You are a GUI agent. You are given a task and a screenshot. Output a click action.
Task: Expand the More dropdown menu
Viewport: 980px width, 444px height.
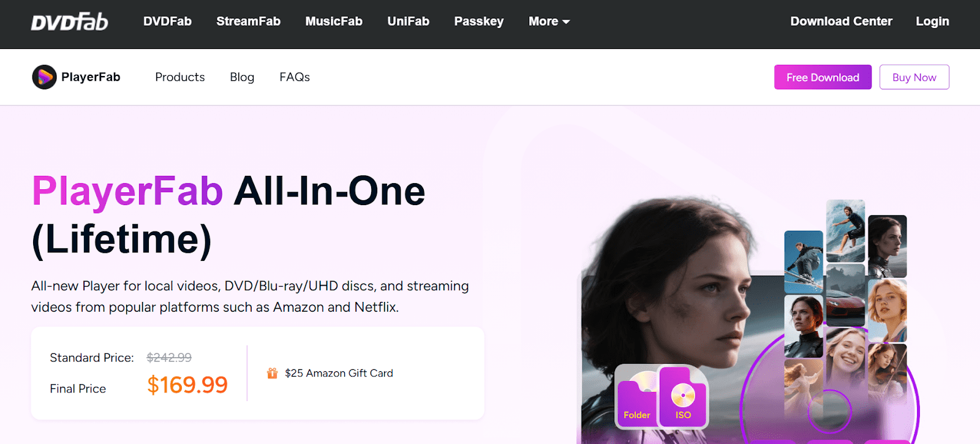click(x=549, y=21)
